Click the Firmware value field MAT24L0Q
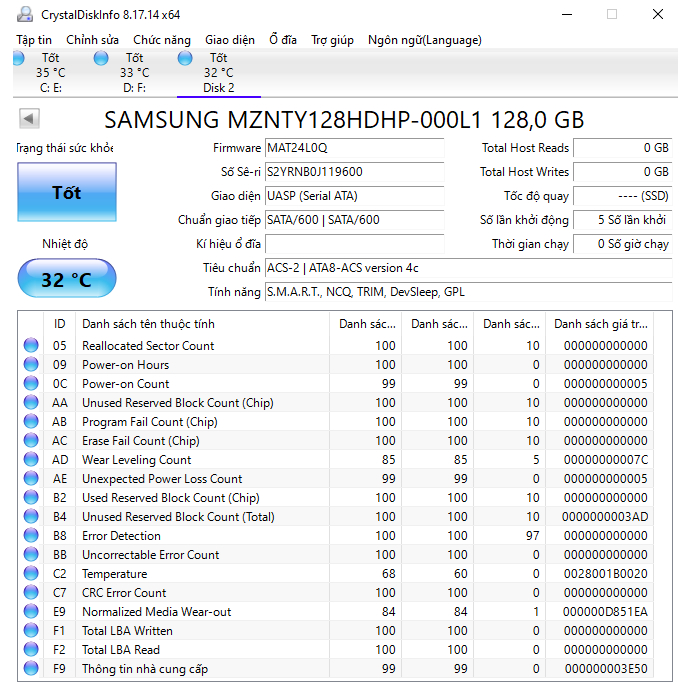 (x=354, y=148)
